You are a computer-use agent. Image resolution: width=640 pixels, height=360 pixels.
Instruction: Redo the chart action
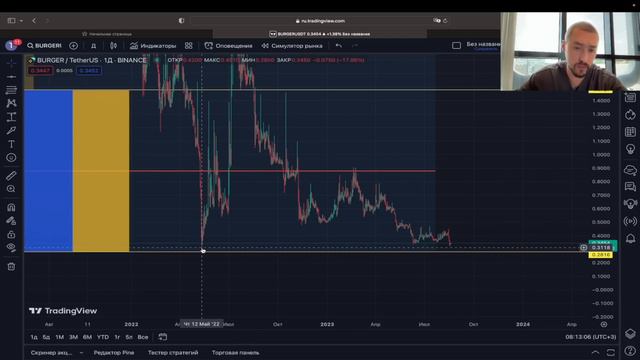click(x=355, y=46)
